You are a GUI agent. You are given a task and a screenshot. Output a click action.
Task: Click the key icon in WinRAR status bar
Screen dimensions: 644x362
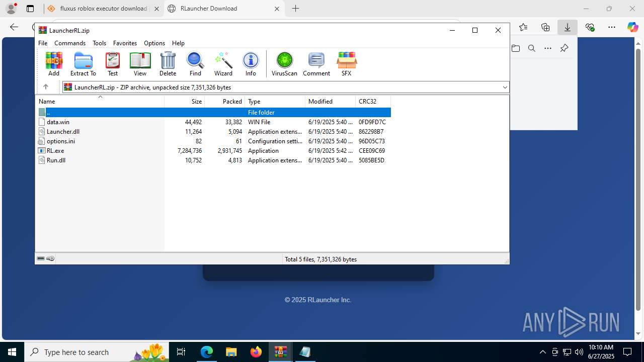pos(50,259)
